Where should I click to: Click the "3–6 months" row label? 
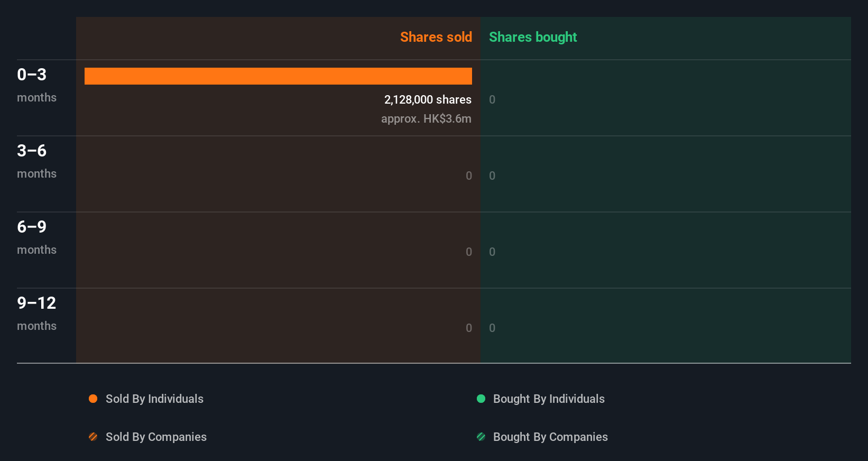click(x=36, y=161)
